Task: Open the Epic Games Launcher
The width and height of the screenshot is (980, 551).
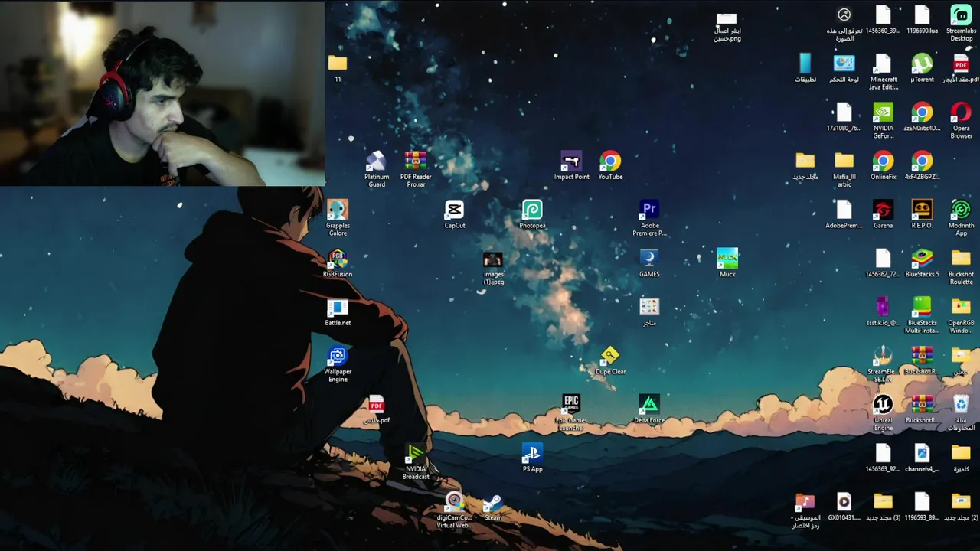Action: point(571,413)
